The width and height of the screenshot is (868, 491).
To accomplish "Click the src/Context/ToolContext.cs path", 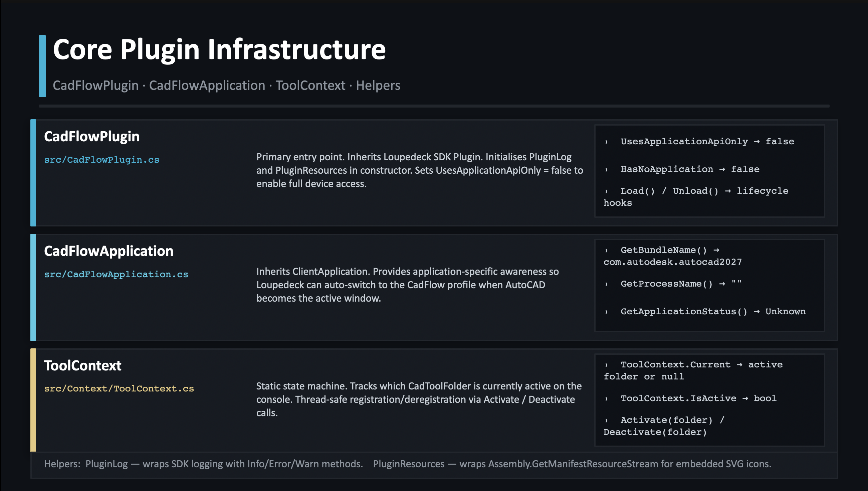I will coord(119,388).
